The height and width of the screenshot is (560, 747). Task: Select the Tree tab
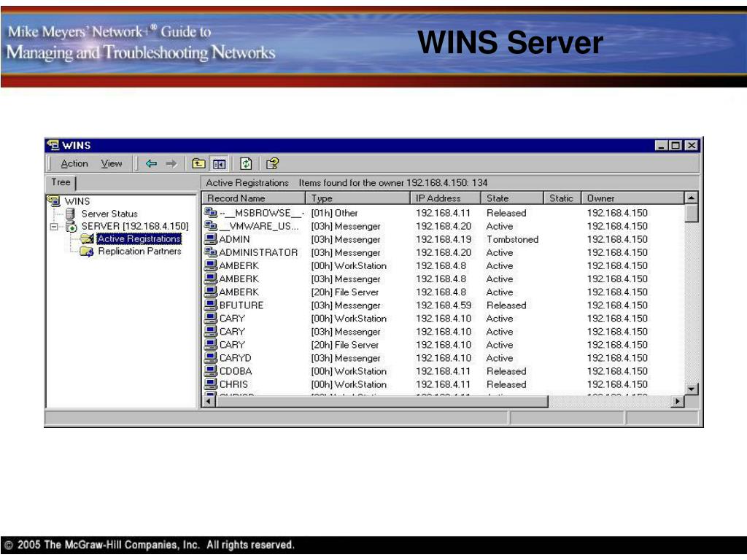pyautogui.click(x=61, y=182)
